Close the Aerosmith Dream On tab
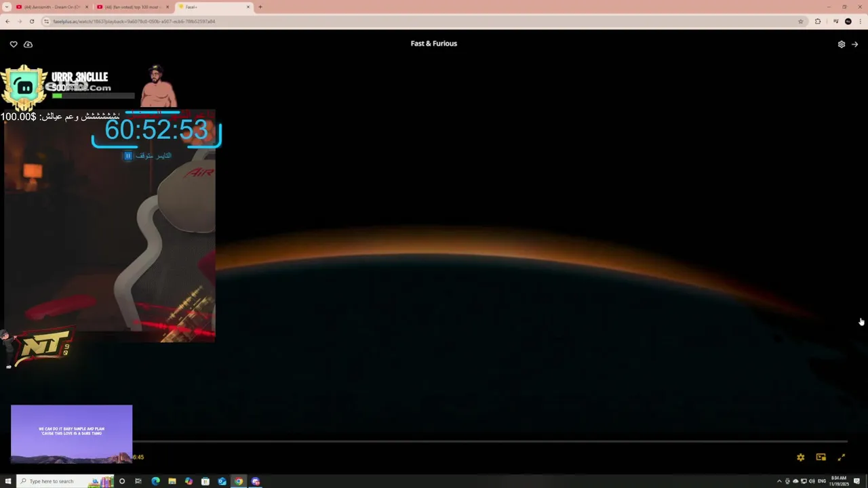The width and height of the screenshot is (868, 488). [x=87, y=7]
